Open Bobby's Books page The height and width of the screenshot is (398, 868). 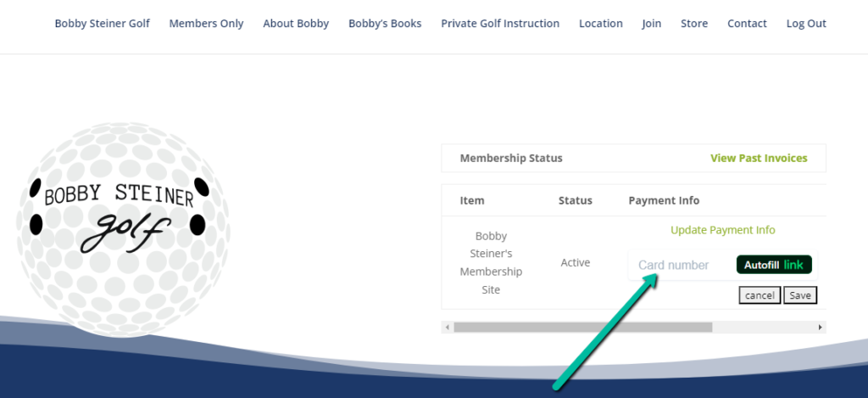(385, 23)
